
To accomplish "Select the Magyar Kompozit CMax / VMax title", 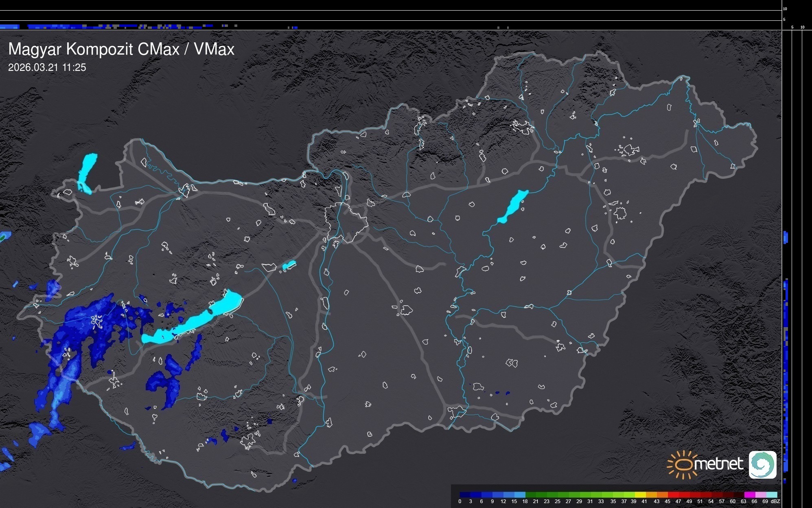I will coord(121,49).
